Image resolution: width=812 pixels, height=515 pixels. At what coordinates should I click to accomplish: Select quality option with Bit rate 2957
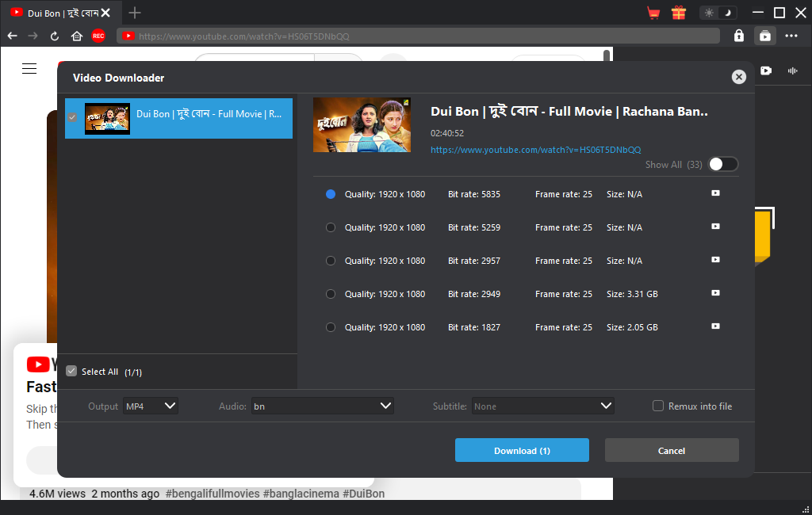(x=331, y=261)
